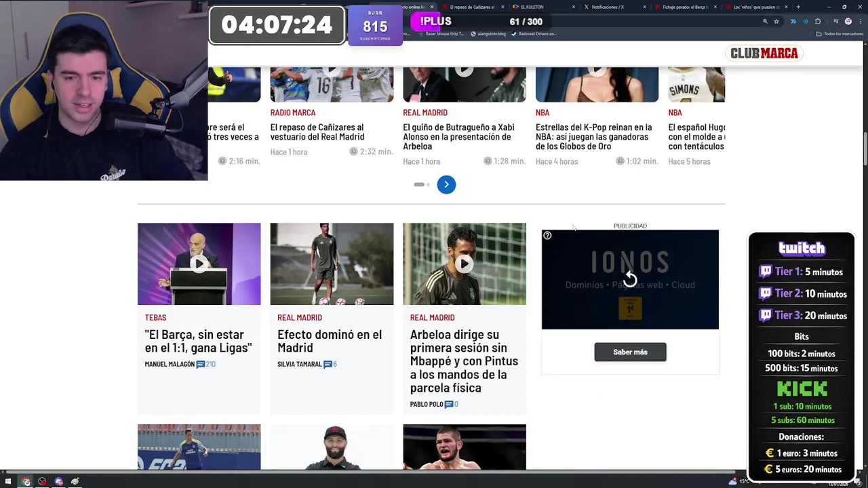Image resolution: width=868 pixels, height=488 pixels.
Task: Open the RADIO MARCA section label
Action: pos(293,113)
